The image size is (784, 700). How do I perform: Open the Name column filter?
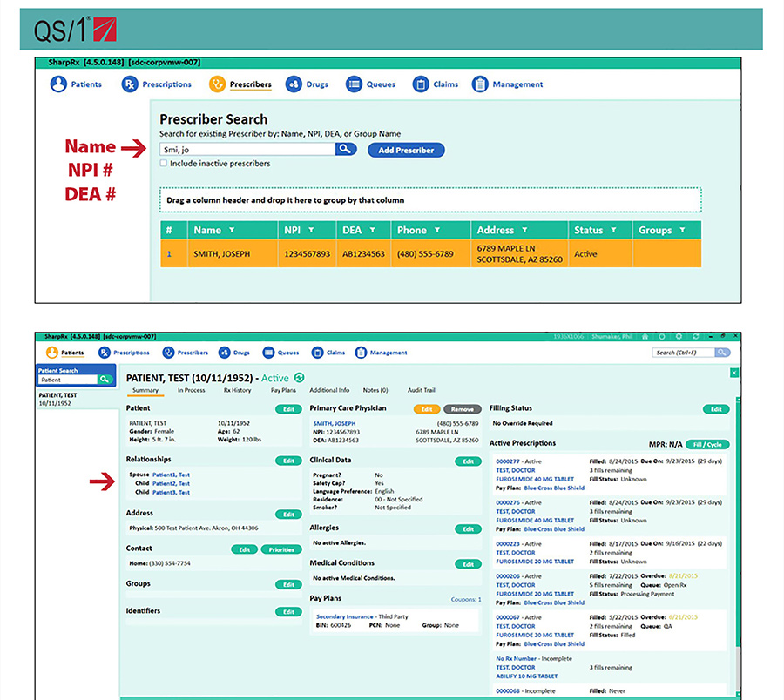(x=232, y=230)
